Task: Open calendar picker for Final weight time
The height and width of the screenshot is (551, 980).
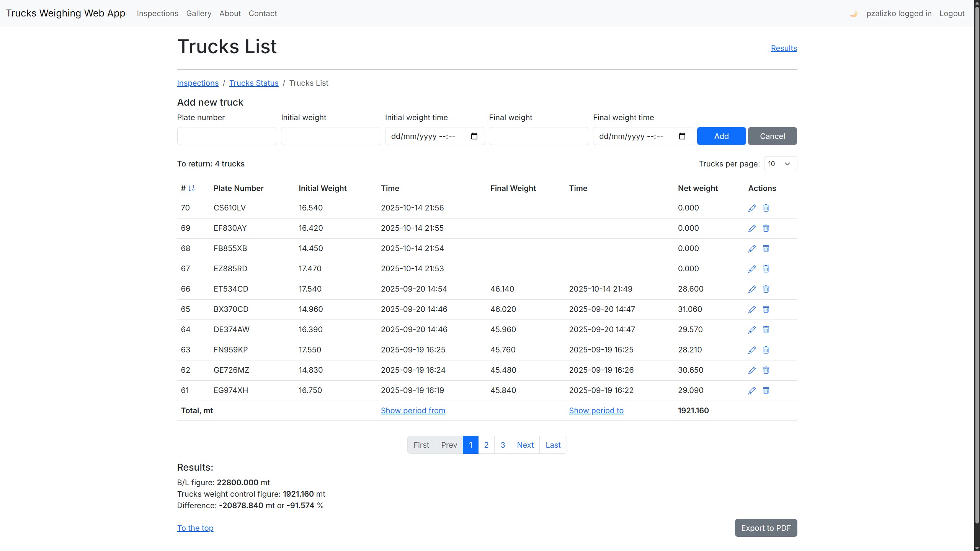Action: tap(682, 136)
